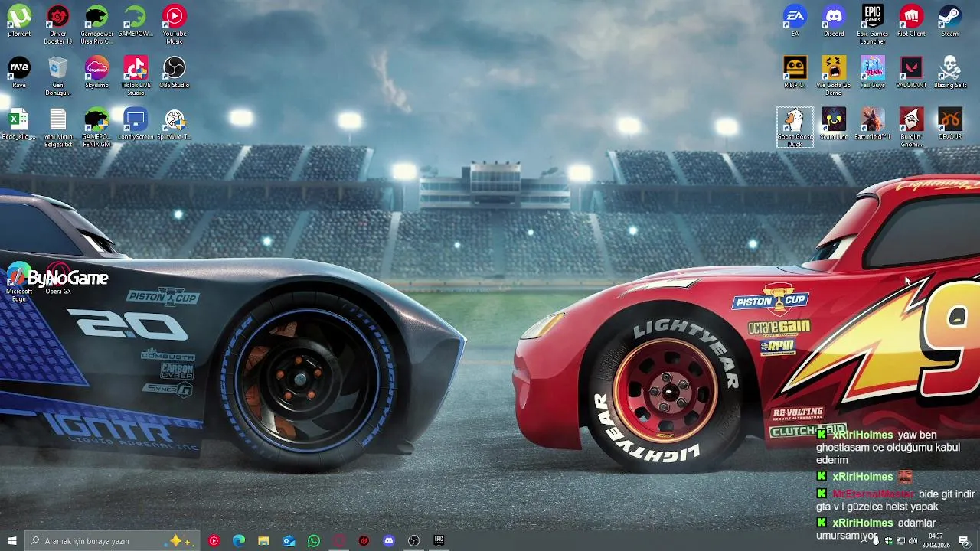Switch to OBS Studio in the taskbar
980x551 pixels.
(x=414, y=541)
